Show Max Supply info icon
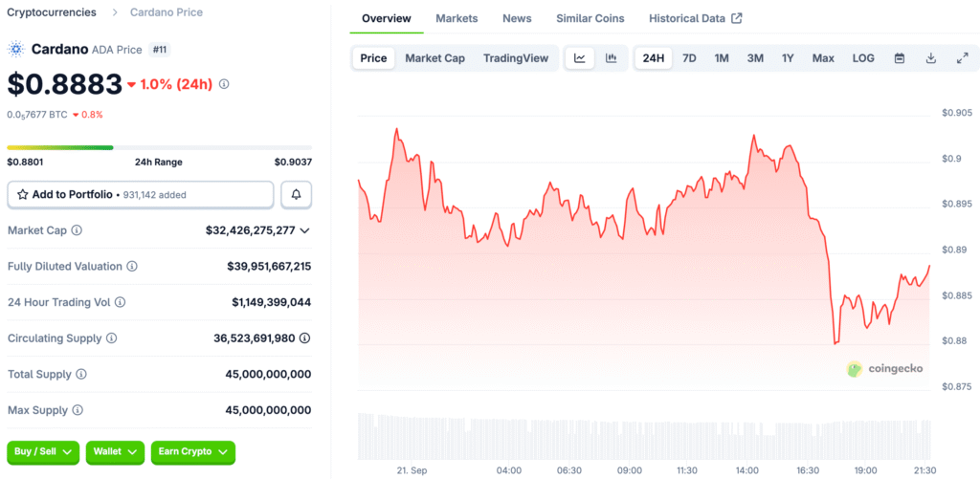 coord(78,410)
